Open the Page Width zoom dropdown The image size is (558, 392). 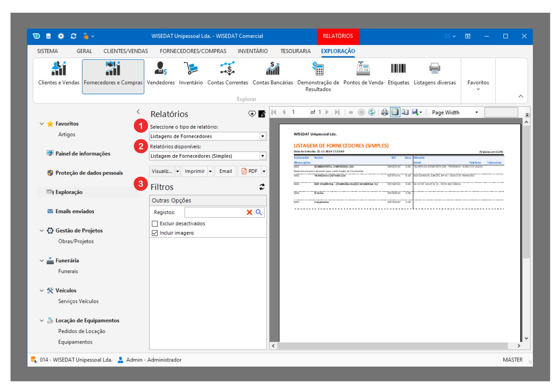(x=476, y=113)
